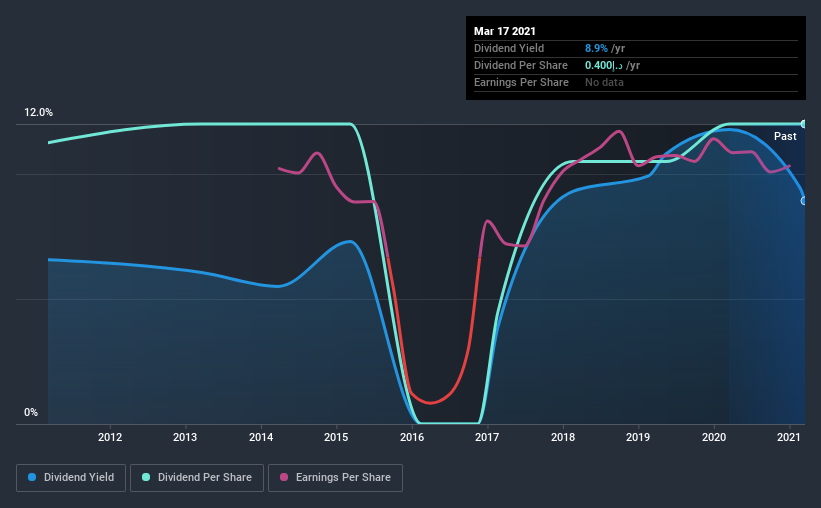Click the 'No data' earnings value in tooltip
821x508 pixels.
click(x=604, y=82)
